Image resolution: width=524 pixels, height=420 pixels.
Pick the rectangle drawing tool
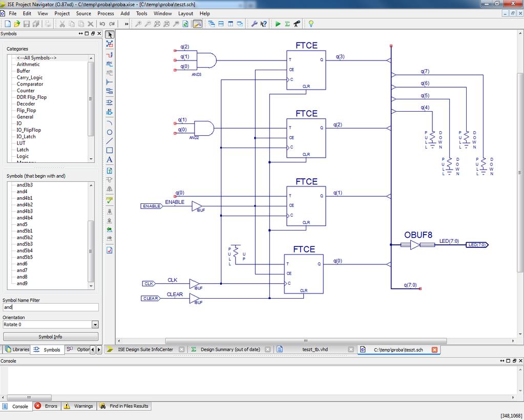(110, 151)
